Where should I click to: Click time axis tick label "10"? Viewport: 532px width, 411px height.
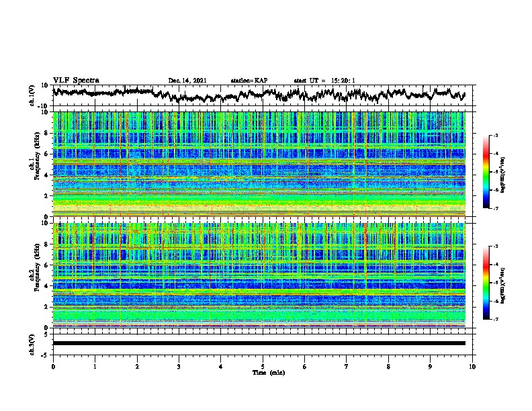(x=472, y=367)
